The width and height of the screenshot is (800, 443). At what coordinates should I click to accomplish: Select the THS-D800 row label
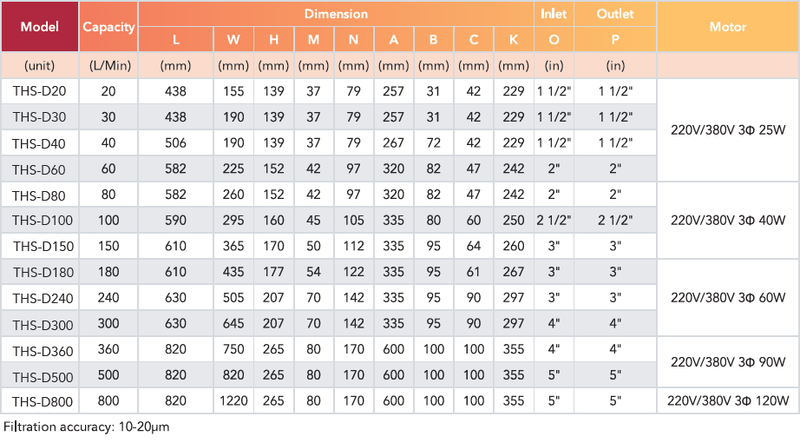[40, 401]
